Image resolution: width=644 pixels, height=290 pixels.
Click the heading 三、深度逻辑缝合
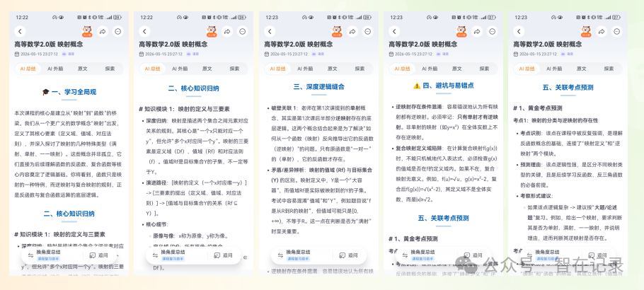[319, 87]
